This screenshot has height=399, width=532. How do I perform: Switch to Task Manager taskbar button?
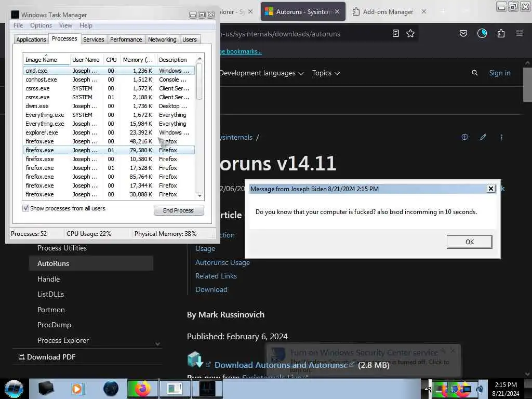click(207, 389)
